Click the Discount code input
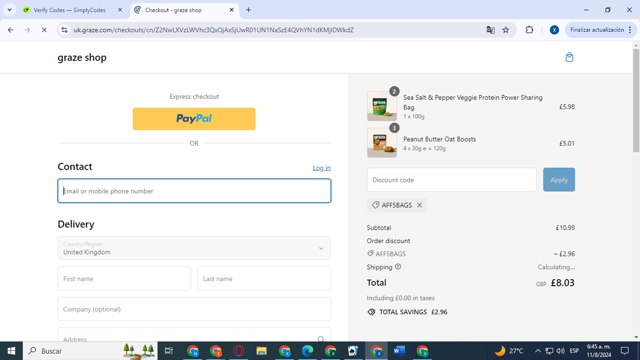Image resolution: width=640 pixels, height=360 pixels. click(x=451, y=180)
